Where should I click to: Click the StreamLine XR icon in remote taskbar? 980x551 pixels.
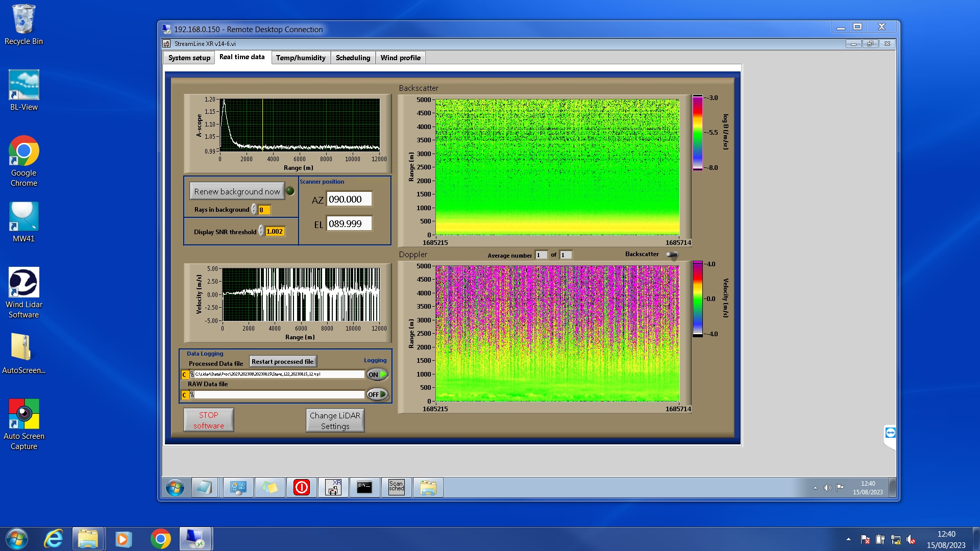coord(333,487)
